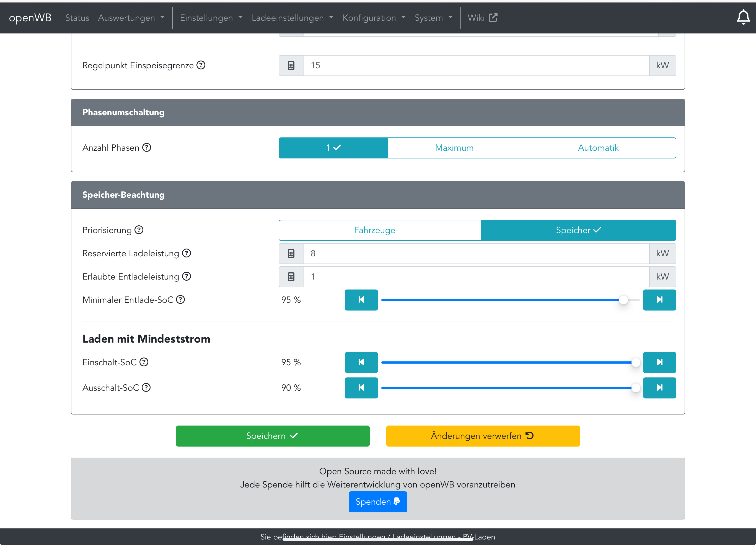Decrease Minimaler Entlade-SoC with step-back button
This screenshot has height=545, width=756.
pyautogui.click(x=361, y=300)
